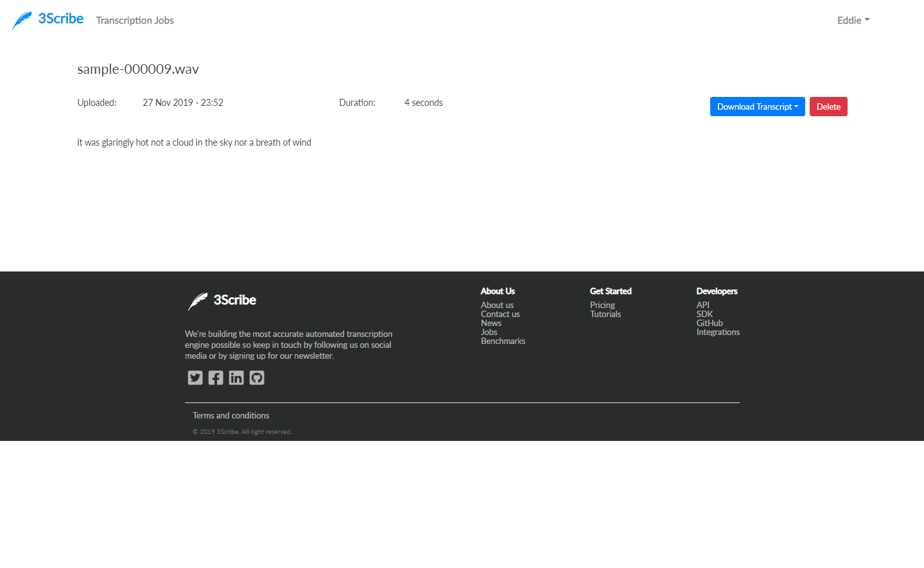
Task: View the News section
Action: [491, 323]
